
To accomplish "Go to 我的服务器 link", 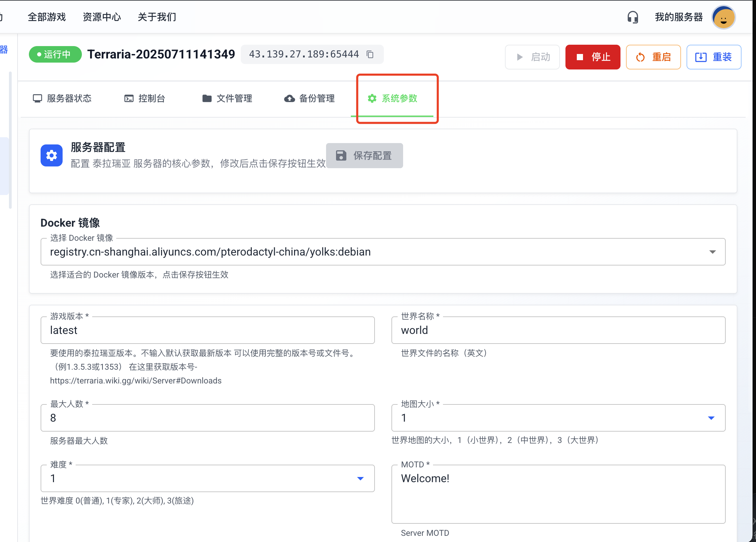I will 678,17.
